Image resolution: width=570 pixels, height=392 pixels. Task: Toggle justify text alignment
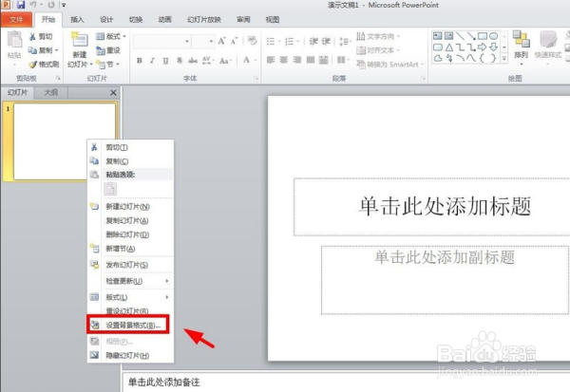(x=310, y=60)
